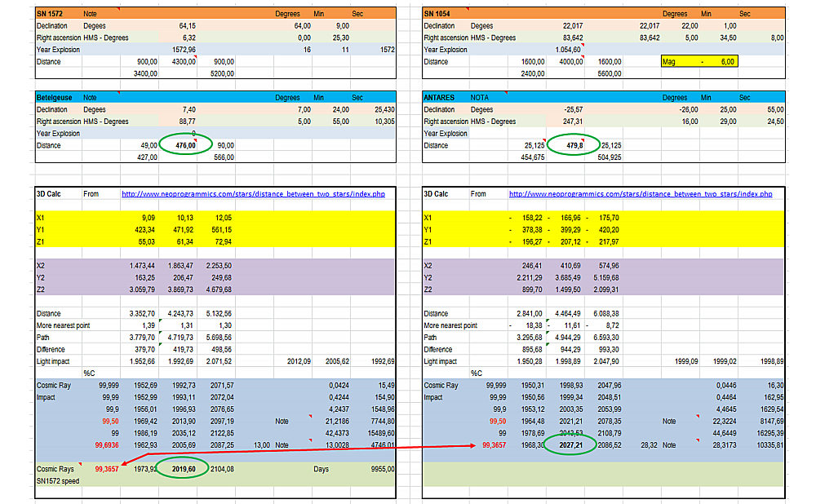Screen dimensions: 816x504
Task: Select the 1.054,60 Year Explosion value
Action: (568, 50)
